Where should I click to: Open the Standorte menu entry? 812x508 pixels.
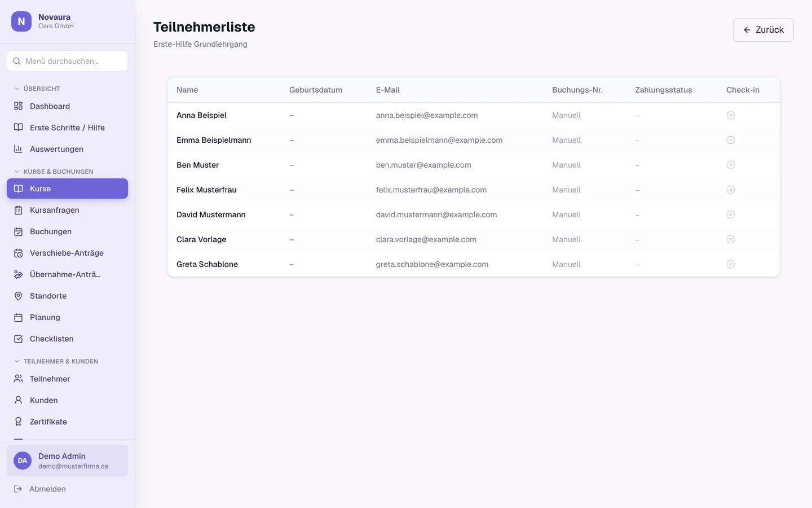67,296
